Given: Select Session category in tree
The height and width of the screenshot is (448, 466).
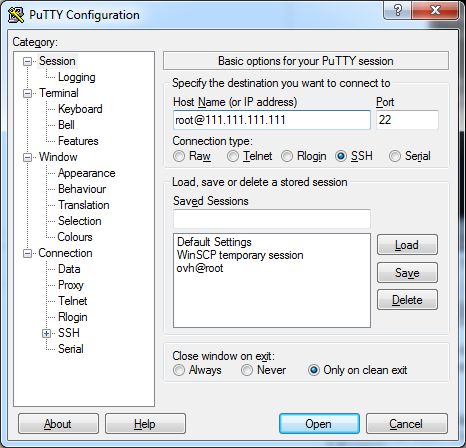Looking at the screenshot, I should tap(57, 61).
